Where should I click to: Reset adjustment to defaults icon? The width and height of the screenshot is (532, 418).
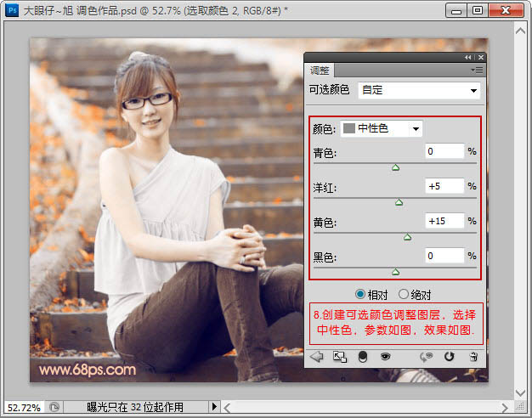(x=450, y=357)
